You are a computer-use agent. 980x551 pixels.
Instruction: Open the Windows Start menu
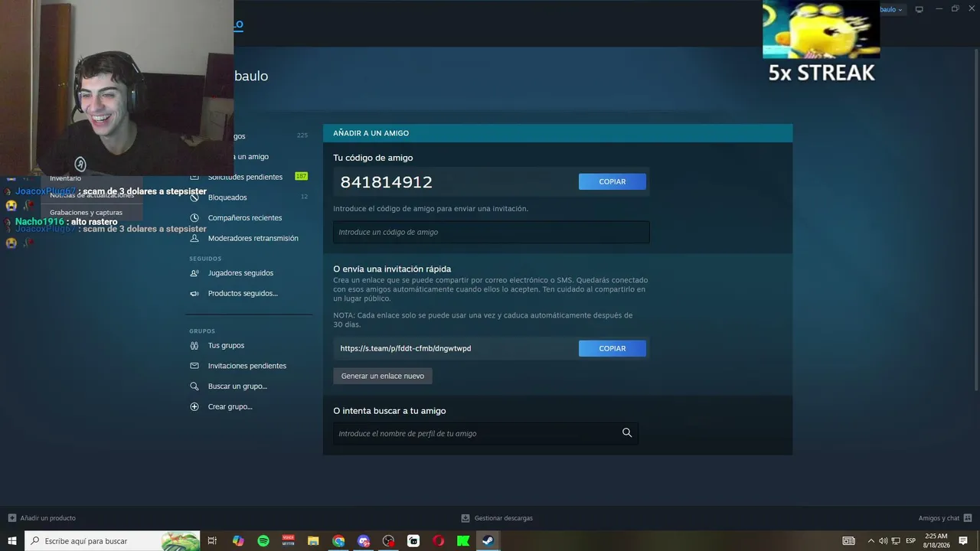pos(12,541)
